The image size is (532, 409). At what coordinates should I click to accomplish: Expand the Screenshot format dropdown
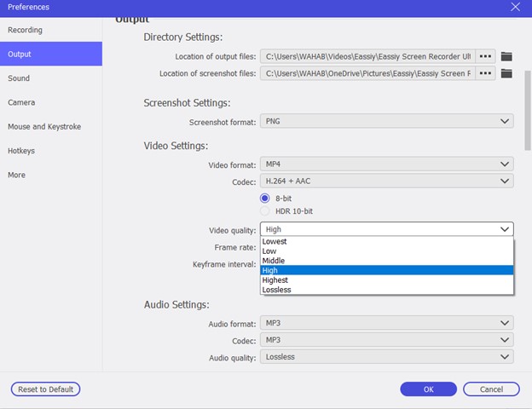tap(387, 121)
